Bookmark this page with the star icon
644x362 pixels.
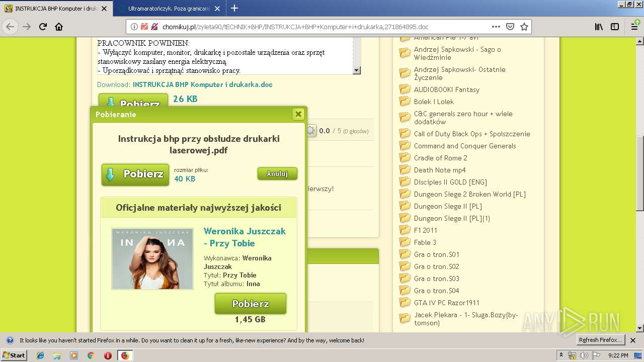point(524,27)
